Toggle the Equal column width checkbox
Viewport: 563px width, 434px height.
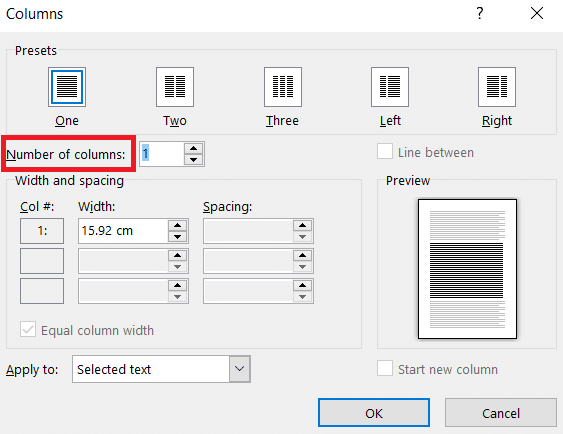pyautogui.click(x=28, y=329)
